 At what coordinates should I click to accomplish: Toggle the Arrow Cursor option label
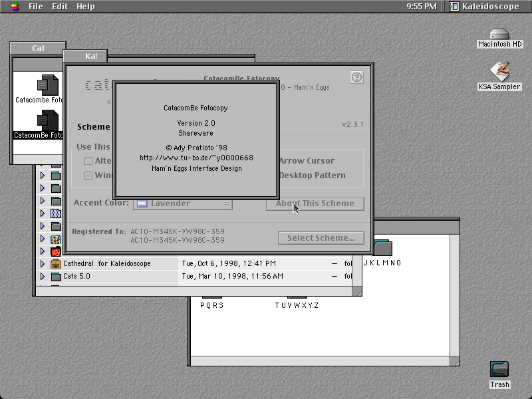tap(307, 161)
